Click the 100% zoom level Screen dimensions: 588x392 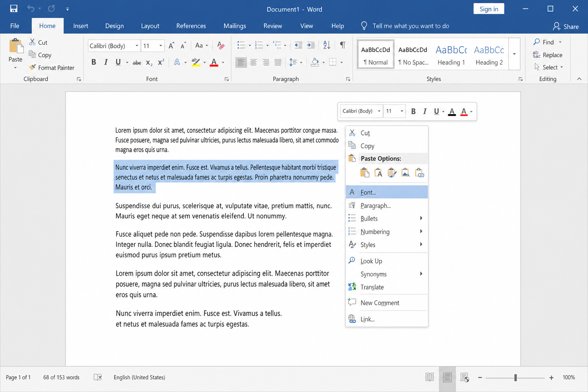click(x=569, y=377)
